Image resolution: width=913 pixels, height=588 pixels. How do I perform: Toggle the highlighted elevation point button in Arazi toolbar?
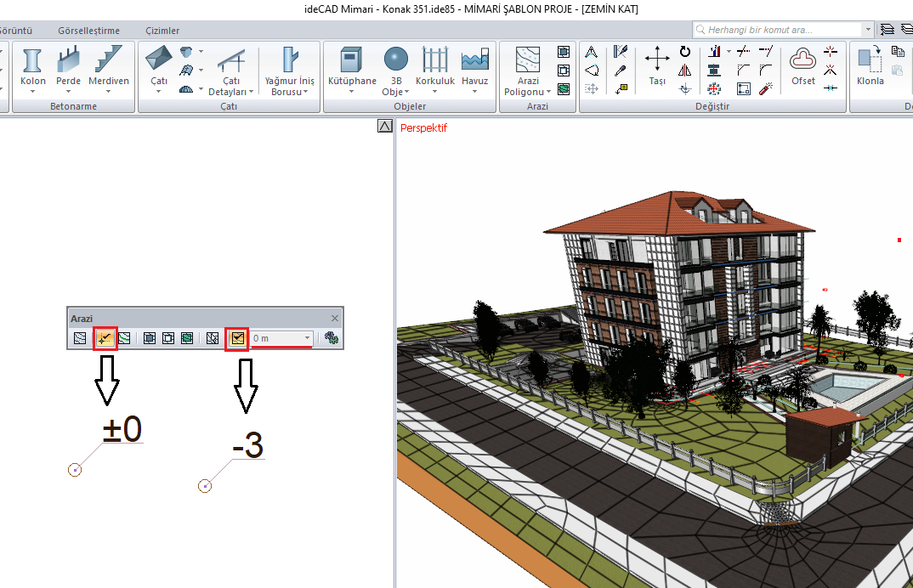(x=105, y=339)
